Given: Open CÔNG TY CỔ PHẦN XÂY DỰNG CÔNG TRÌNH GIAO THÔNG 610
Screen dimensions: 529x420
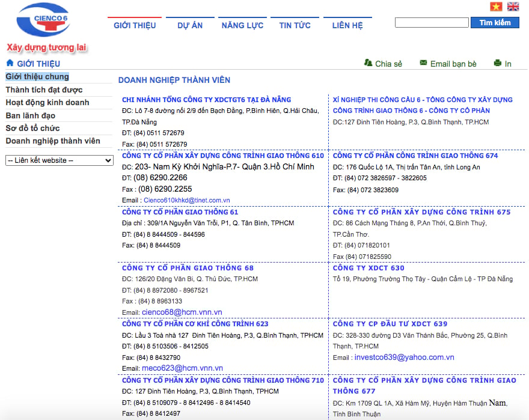Looking at the screenshot, I should (222, 156).
